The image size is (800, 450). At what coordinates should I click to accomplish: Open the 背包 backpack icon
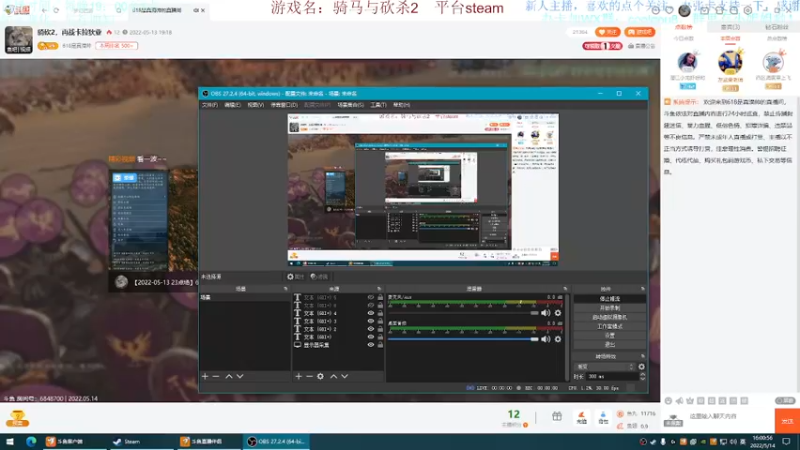[x=603, y=418]
